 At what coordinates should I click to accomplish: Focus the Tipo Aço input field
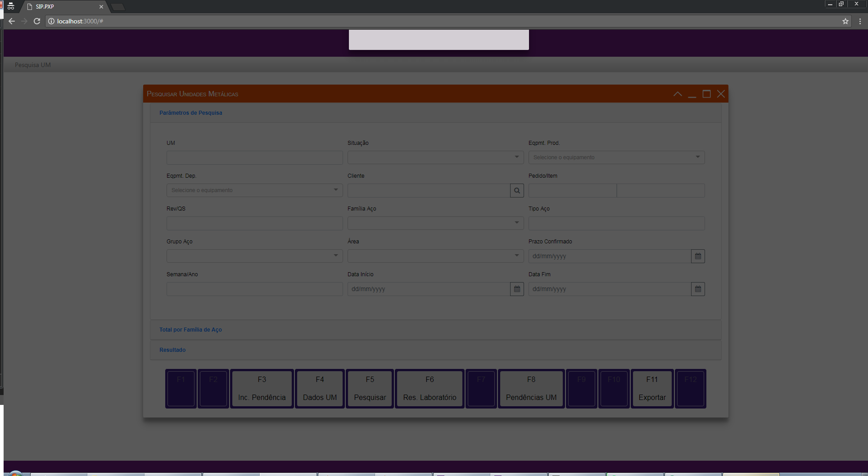point(616,223)
